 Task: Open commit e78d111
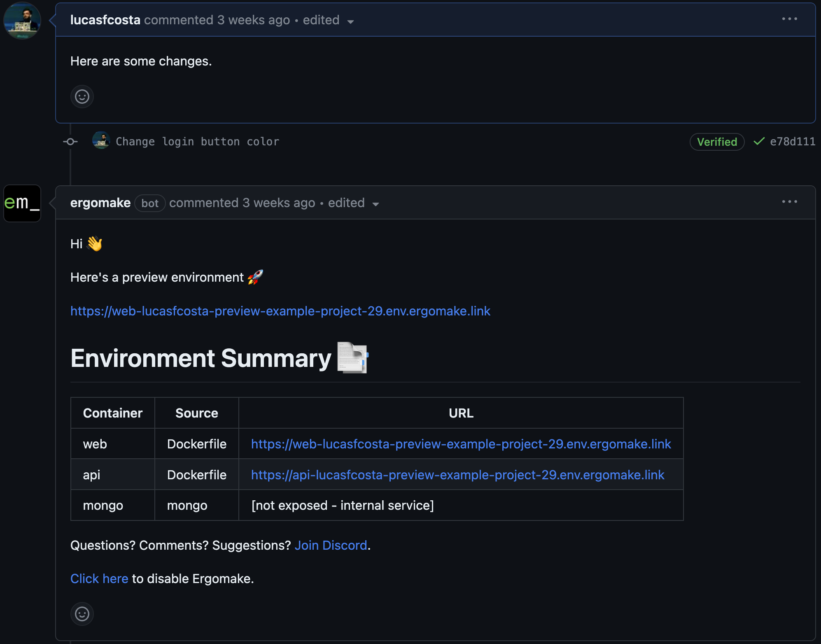coord(792,142)
